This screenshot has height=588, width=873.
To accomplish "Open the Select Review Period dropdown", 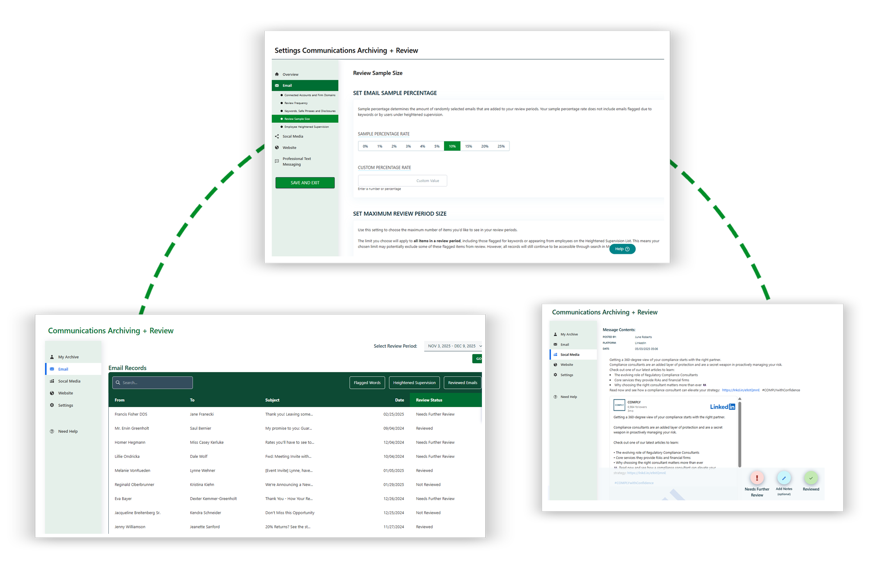I will pyautogui.click(x=453, y=346).
